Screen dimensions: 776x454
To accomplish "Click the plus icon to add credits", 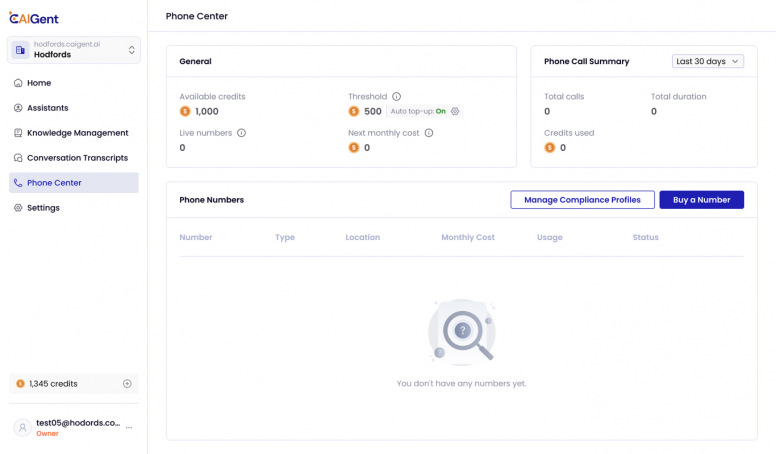I will 127,383.
